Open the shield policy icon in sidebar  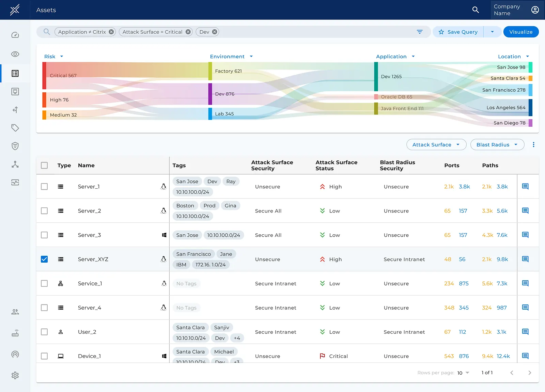tap(15, 146)
